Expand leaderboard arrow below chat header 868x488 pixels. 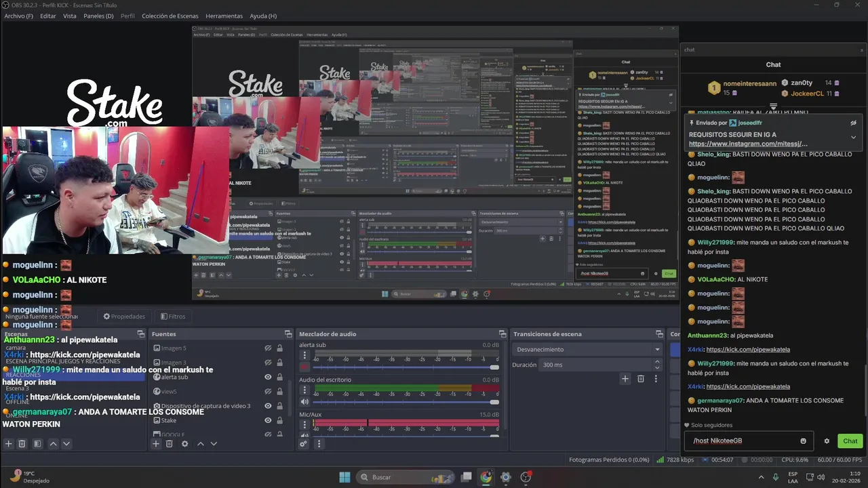click(x=773, y=106)
